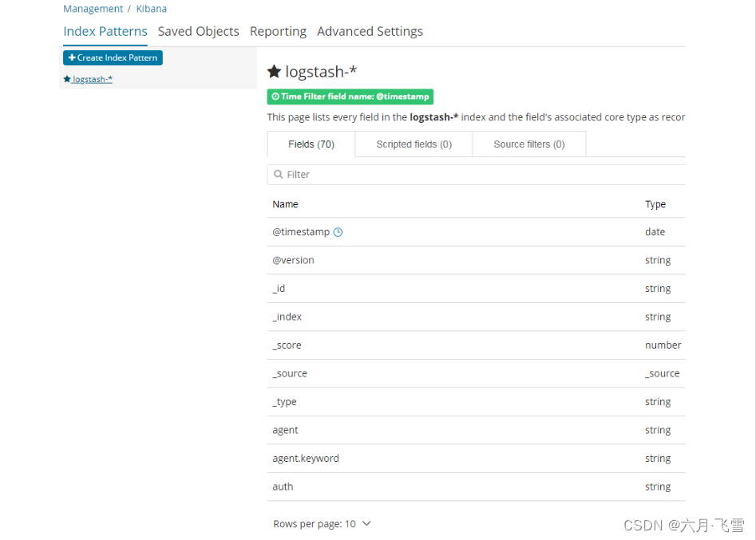Open Rows per page dropdown

[x=322, y=523]
